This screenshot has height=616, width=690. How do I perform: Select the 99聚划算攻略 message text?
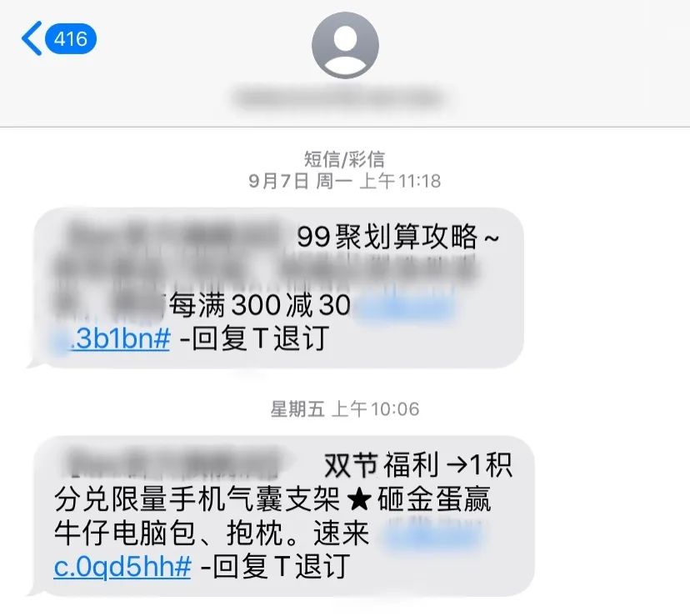[x=397, y=237]
